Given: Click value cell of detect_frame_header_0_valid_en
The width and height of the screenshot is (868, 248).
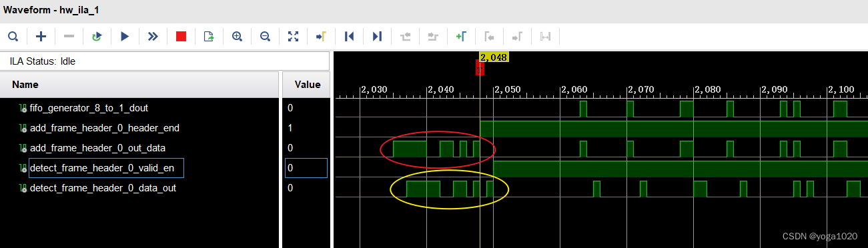Looking at the screenshot, I should tap(306, 168).
